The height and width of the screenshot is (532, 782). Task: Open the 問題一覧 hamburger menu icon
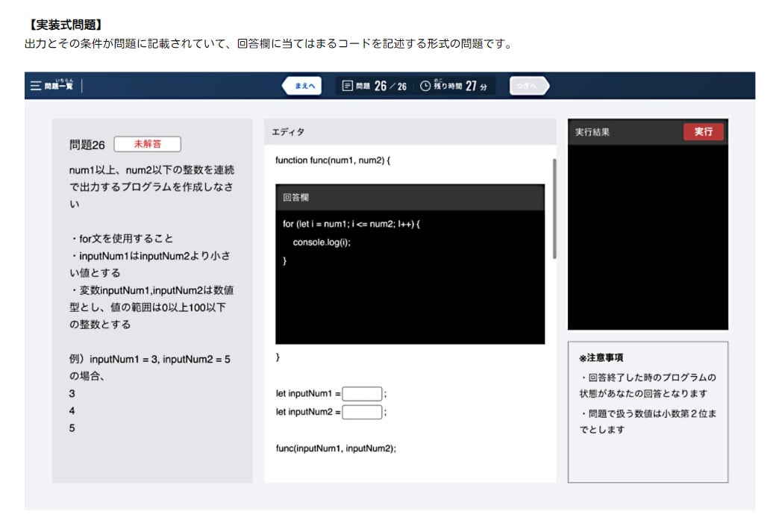click(35, 86)
